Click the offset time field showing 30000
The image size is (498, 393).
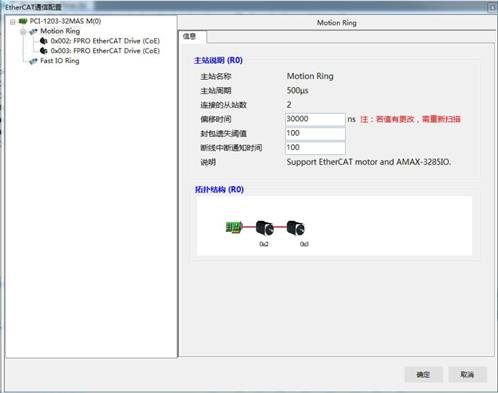point(315,119)
